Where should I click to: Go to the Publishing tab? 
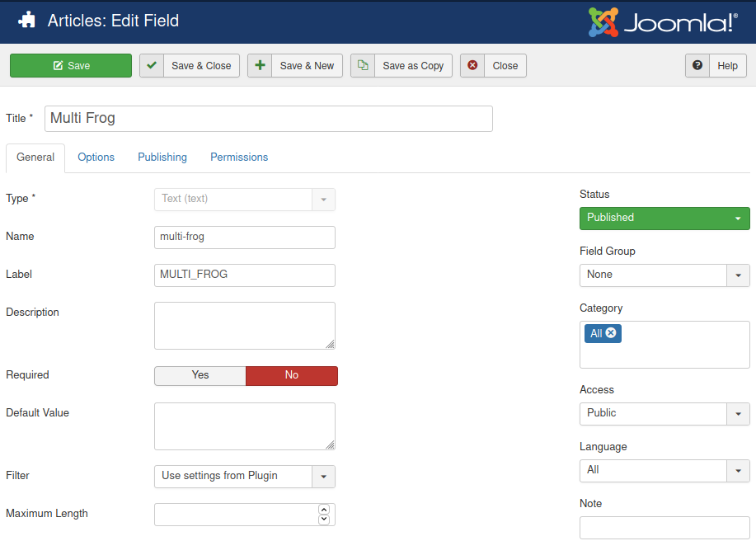click(162, 158)
